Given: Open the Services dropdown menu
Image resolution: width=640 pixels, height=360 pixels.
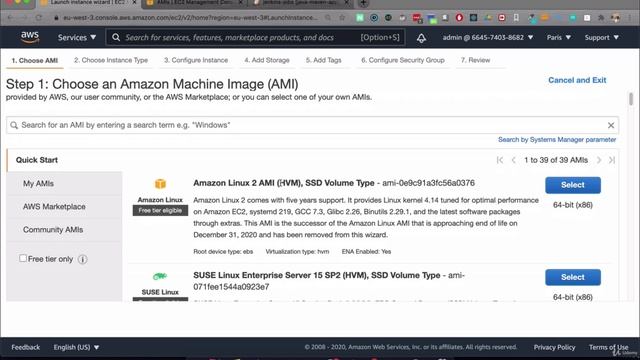Looking at the screenshot, I should (x=77, y=38).
